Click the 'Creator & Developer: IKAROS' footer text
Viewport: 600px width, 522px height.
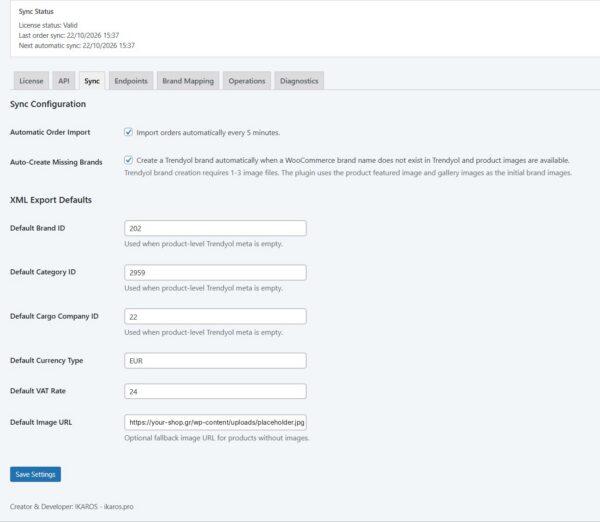(72, 506)
